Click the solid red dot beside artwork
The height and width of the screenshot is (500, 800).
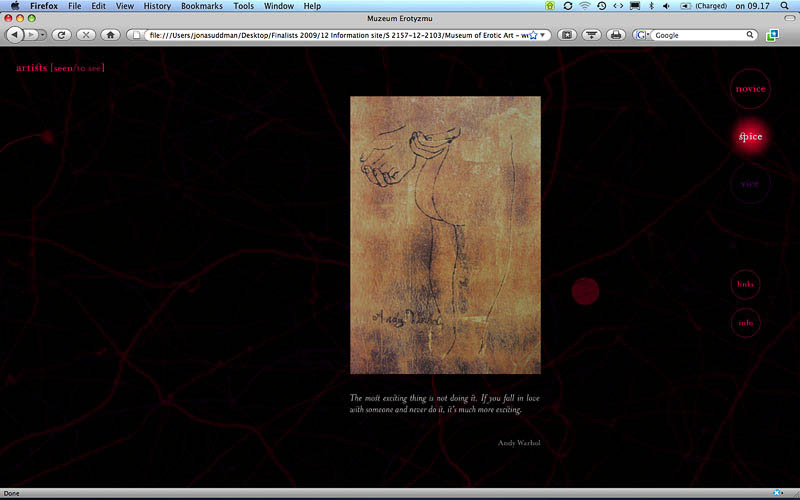click(x=585, y=291)
